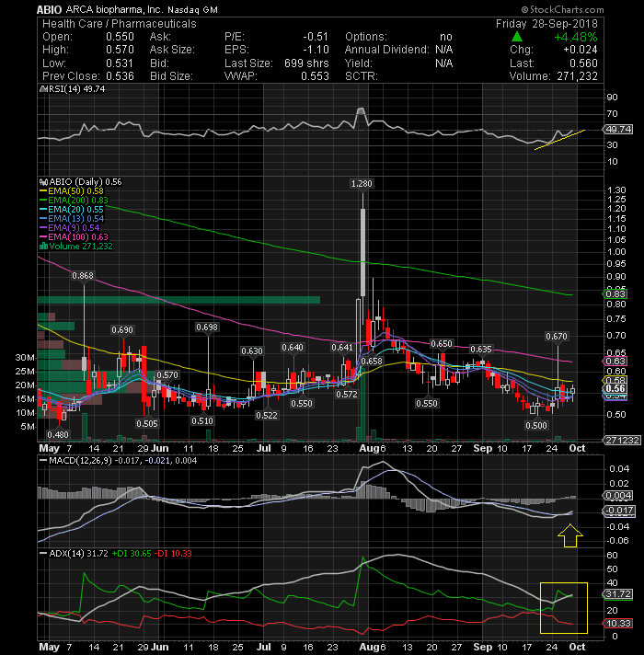Click the ADX(14) 31.72 legend label
Screen dimensions: 644x655
(78, 554)
